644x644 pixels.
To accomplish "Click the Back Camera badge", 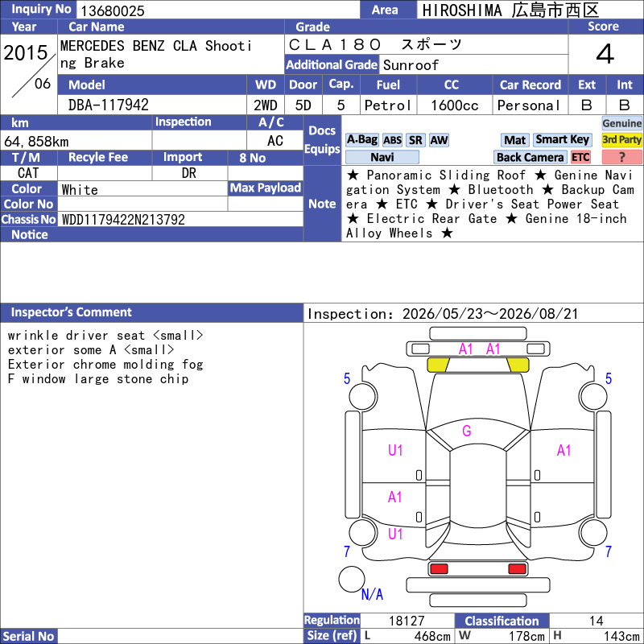I will (x=530, y=157).
